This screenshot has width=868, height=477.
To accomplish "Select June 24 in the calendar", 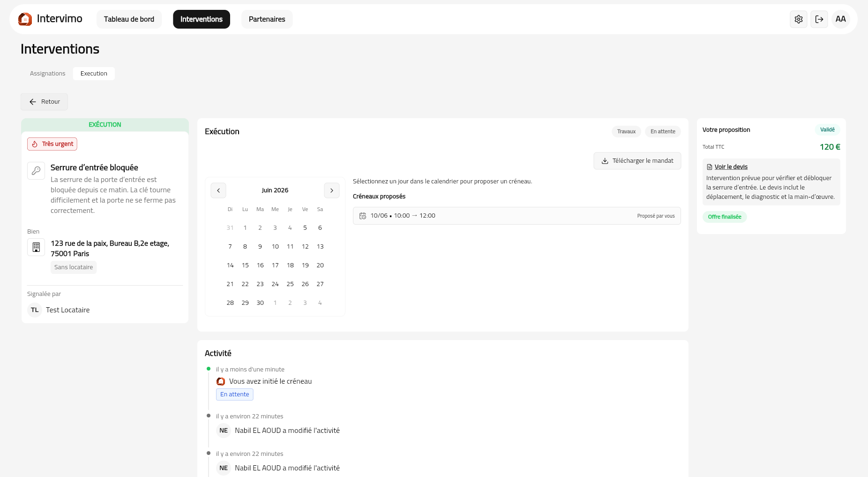I will 275,284.
